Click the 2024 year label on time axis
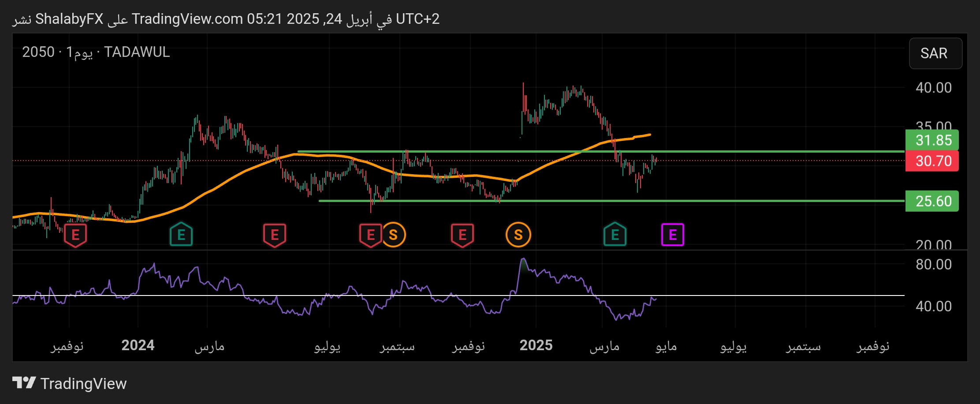The height and width of the screenshot is (404, 980). 138,345
